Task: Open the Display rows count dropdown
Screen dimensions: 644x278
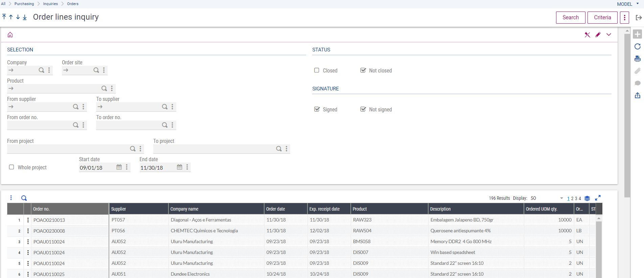Action: point(561,198)
